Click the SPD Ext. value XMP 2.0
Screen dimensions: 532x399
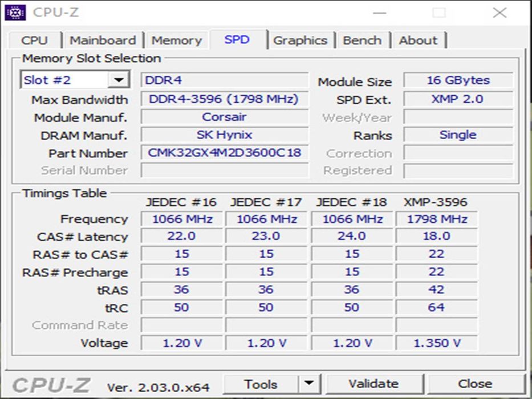pos(458,99)
